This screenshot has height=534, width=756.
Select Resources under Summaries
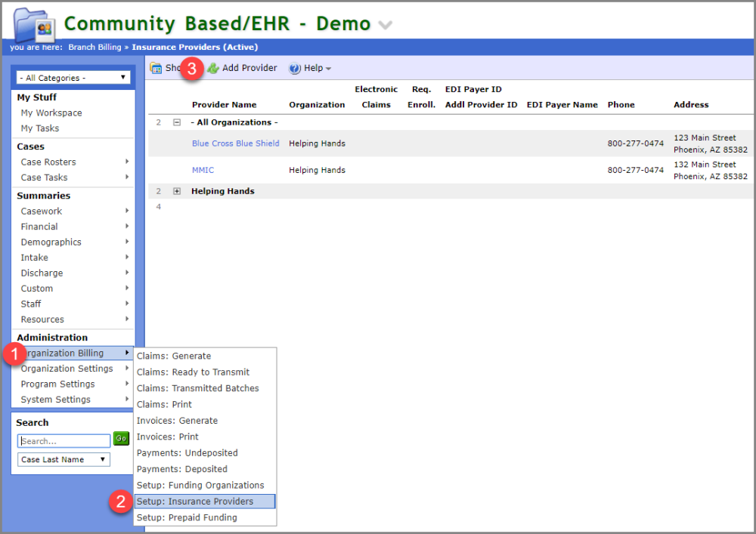42,319
